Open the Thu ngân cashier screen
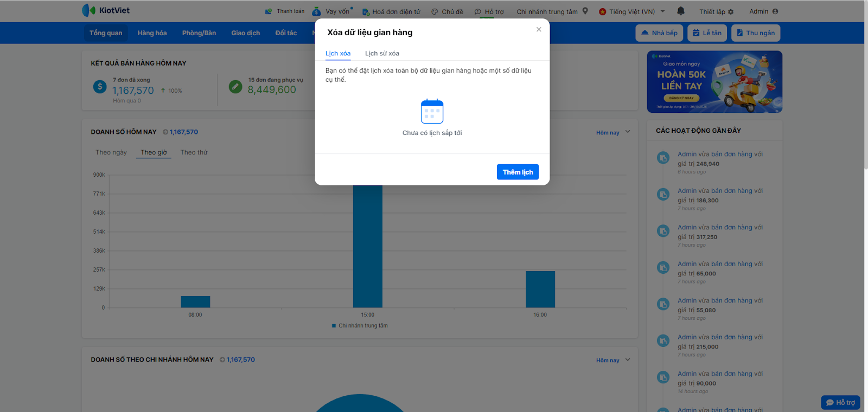Viewport: 868px width, 412px height. coord(755,33)
